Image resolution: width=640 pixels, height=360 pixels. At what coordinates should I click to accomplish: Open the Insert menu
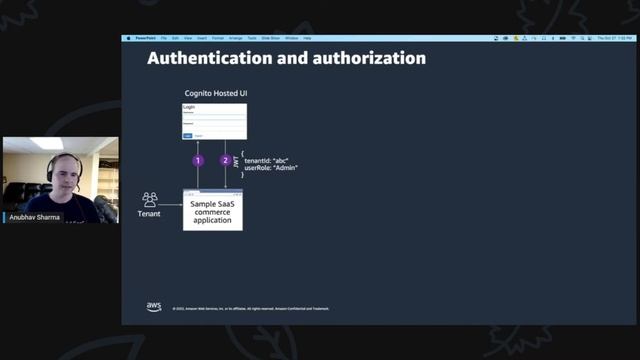pyautogui.click(x=202, y=38)
